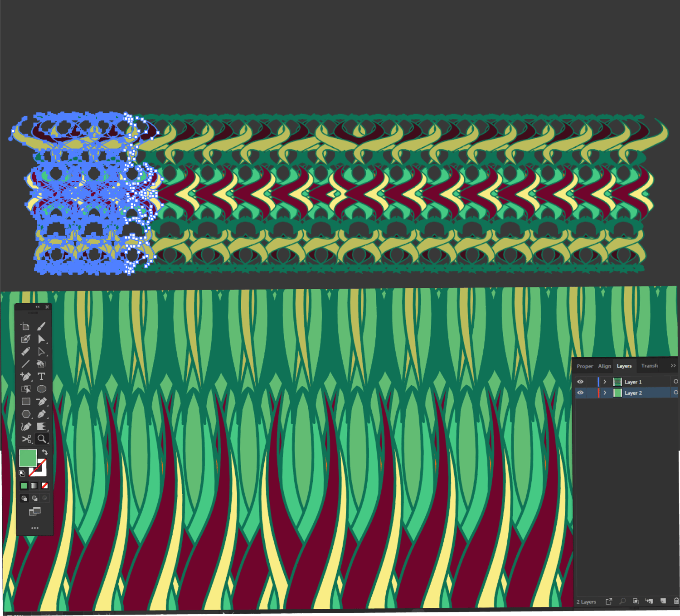This screenshot has width=680, height=616.
Task: Select the Paintbrush tool
Action: click(41, 326)
